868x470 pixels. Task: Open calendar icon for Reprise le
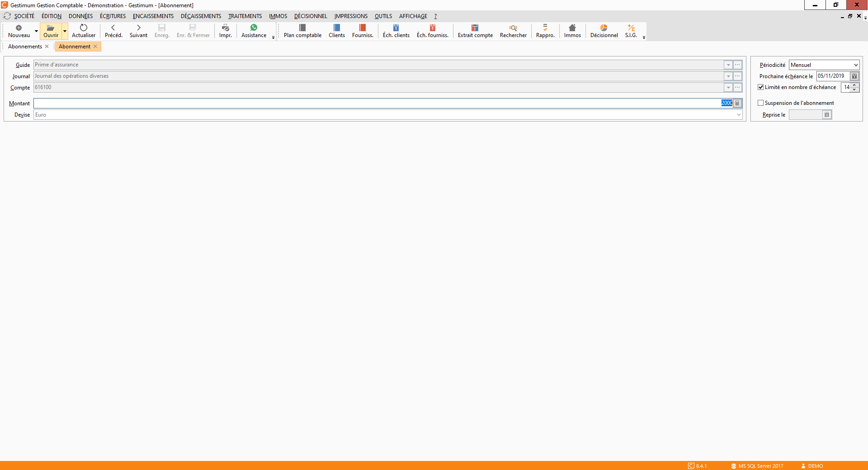827,115
